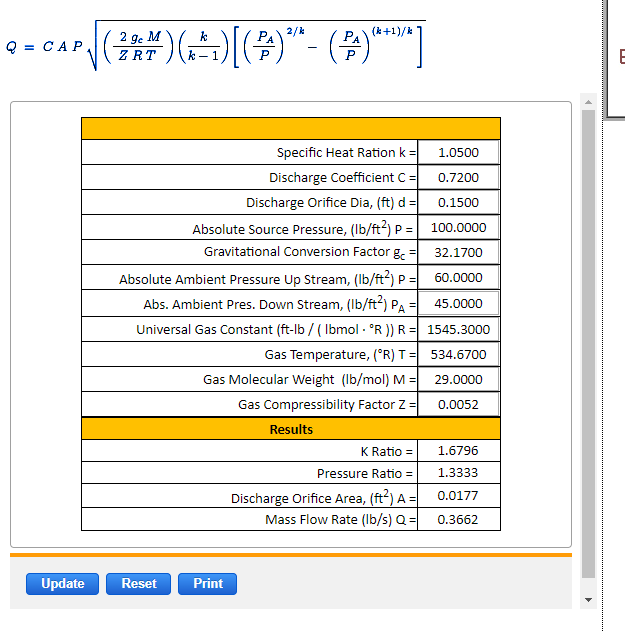Click scrollbar up arrow
This screenshot has width=625, height=631.
click(x=588, y=102)
